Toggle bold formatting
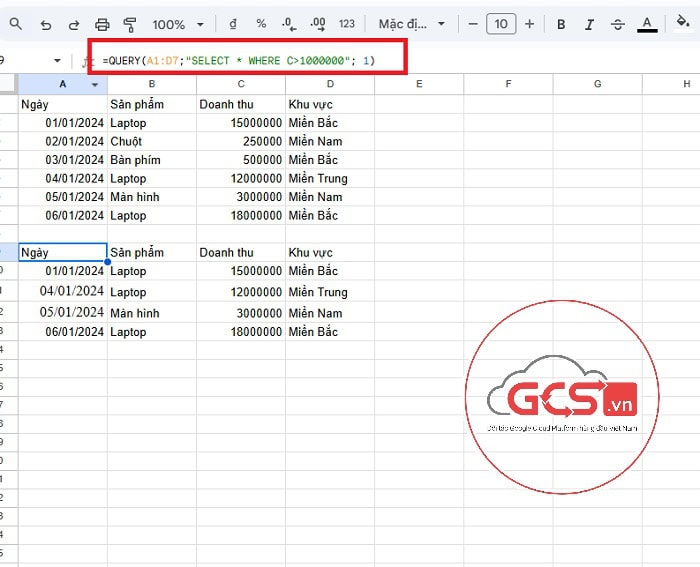The image size is (700, 567). [561, 24]
